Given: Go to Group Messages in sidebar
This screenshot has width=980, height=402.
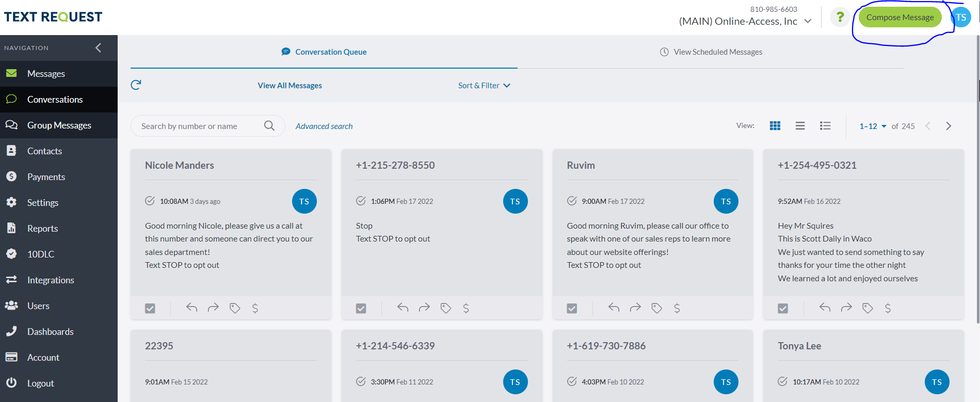Looking at the screenshot, I should [59, 125].
